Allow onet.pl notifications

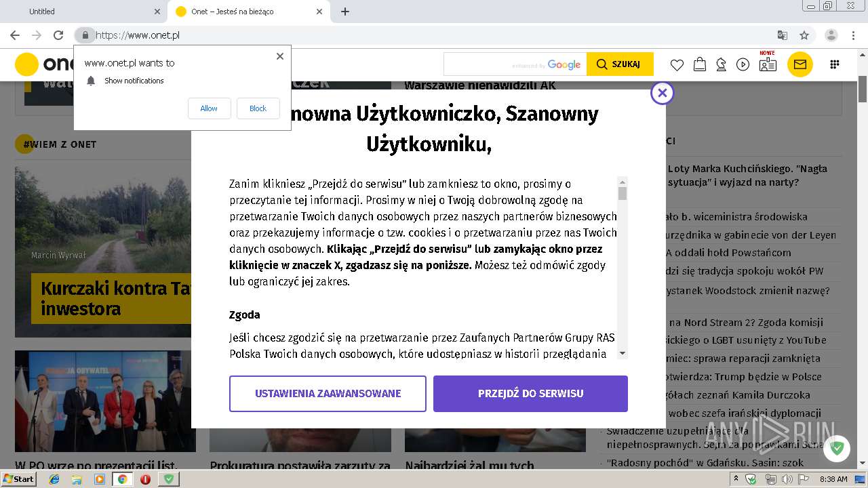(x=209, y=108)
